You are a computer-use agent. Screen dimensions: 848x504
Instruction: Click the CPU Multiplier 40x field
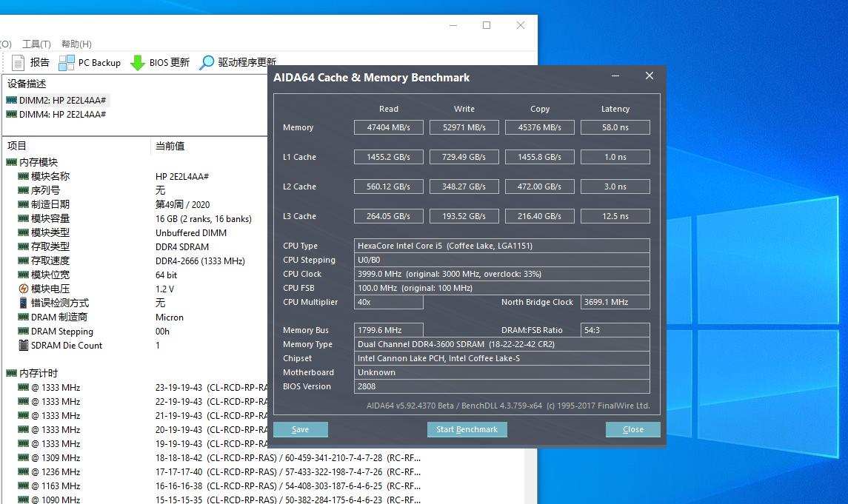388,302
